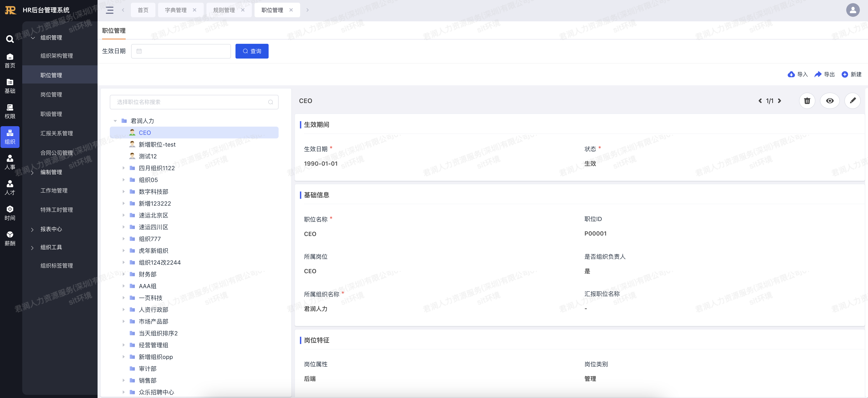Viewport: 868px width, 398px height.
Task: Select the 审计部 tree folder
Action: (148, 369)
